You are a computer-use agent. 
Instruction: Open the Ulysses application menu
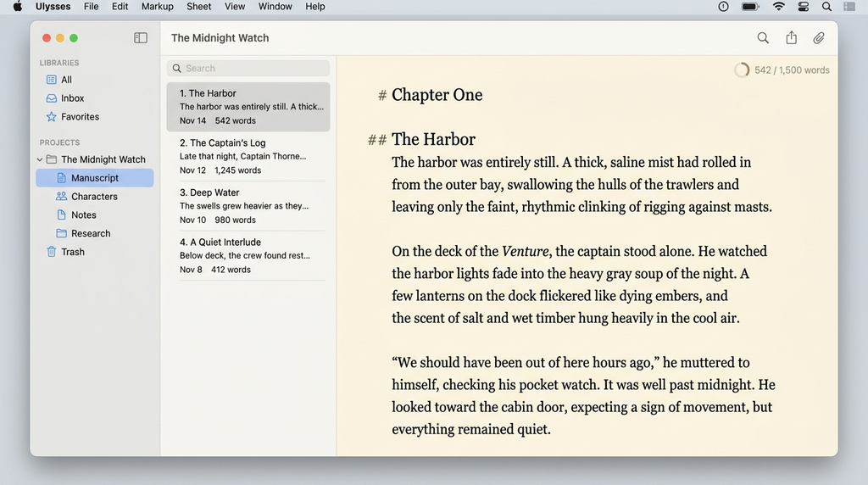point(53,7)
